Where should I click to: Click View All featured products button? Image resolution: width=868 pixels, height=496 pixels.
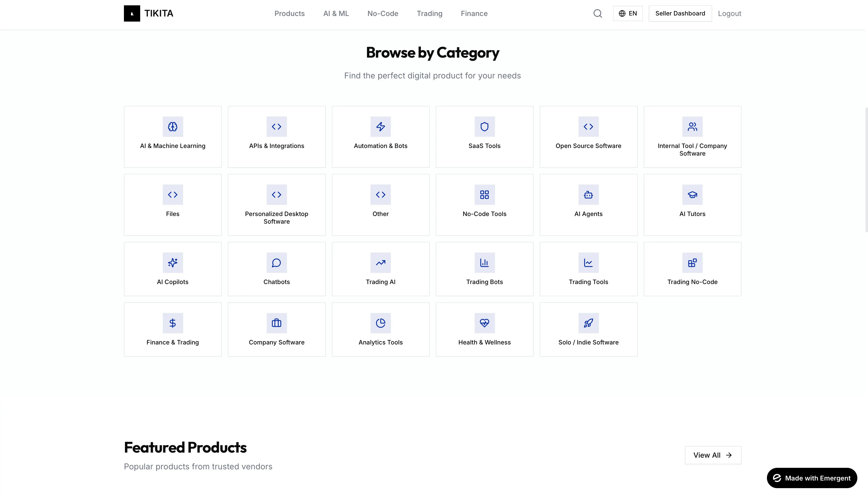[713, 455]
